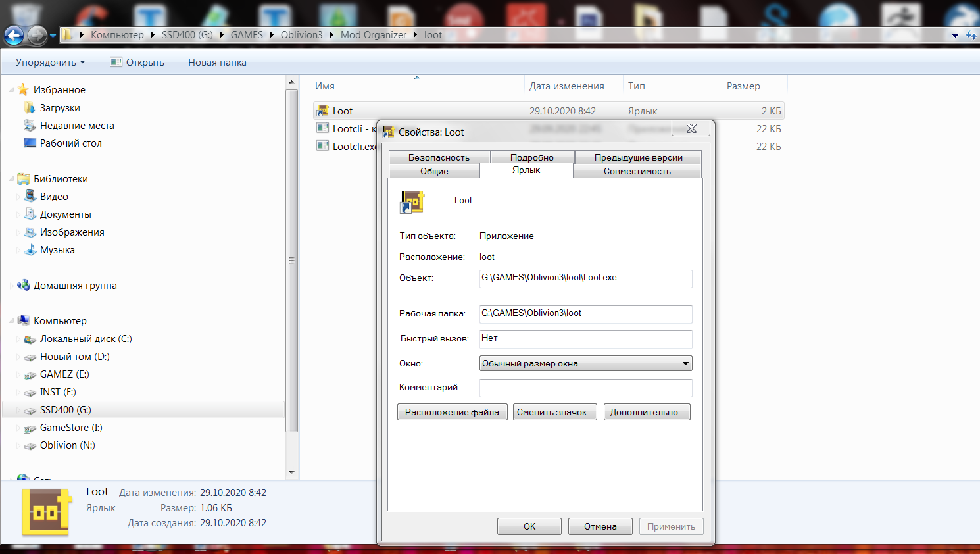Click the Сменить значок button
This screenshot has width=980, height=554.
click(554, 413)
